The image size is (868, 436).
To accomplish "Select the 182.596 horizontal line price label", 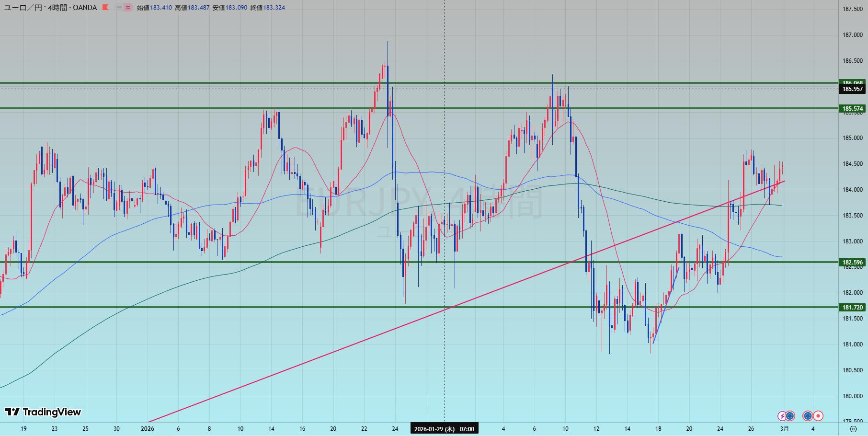I will tap(853, 262).
